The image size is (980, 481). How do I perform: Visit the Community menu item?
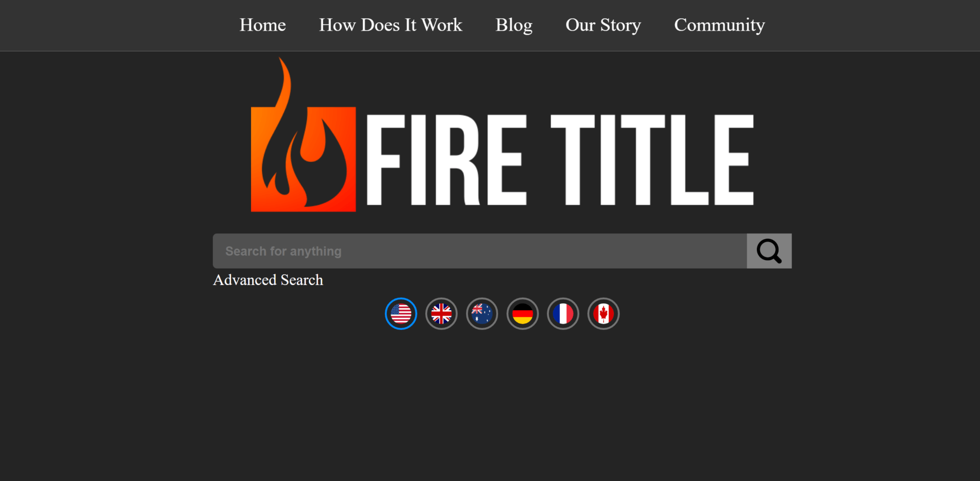[x=719, y=25]
